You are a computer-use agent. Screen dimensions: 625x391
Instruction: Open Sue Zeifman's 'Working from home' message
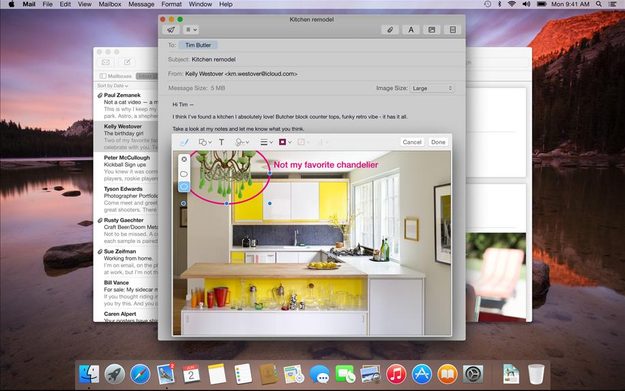[x=127, y=262]
